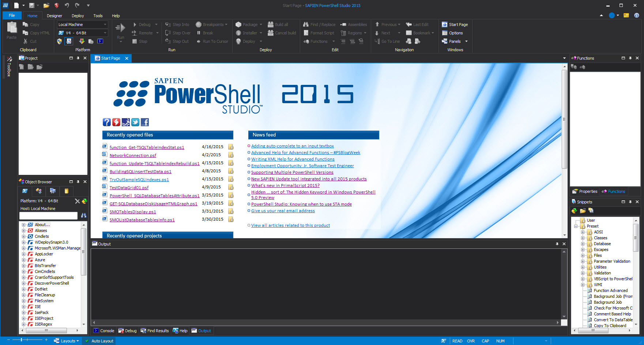Open the File menu
Screen dimensions: 644x345
[x=12, y=15]
